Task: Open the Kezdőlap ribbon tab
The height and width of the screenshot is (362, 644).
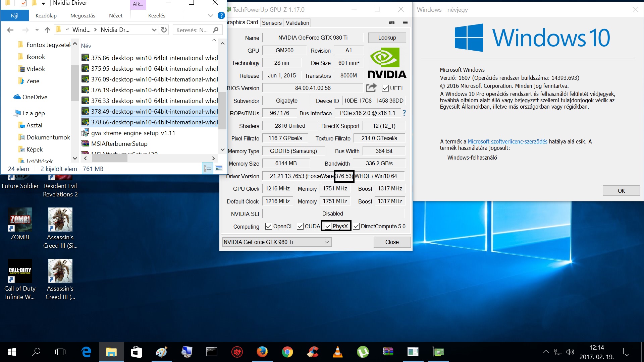Action: point(46,15)
